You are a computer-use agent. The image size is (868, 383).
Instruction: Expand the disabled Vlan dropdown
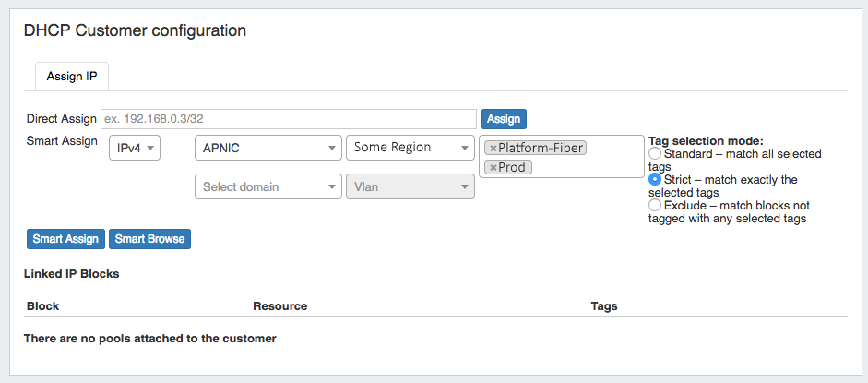(410, 186)
